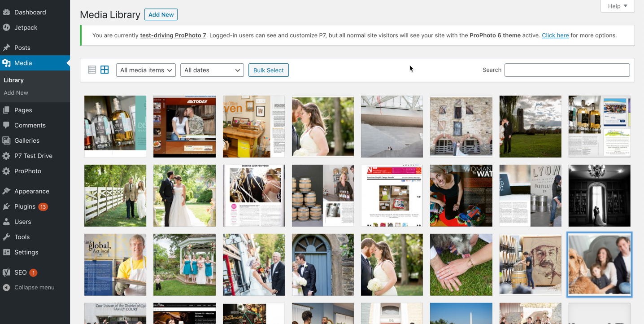This screenshot has height=324, width=644.
Task: Open the hands with rings on grass thumbnail
Action: (x=461, y=265)
